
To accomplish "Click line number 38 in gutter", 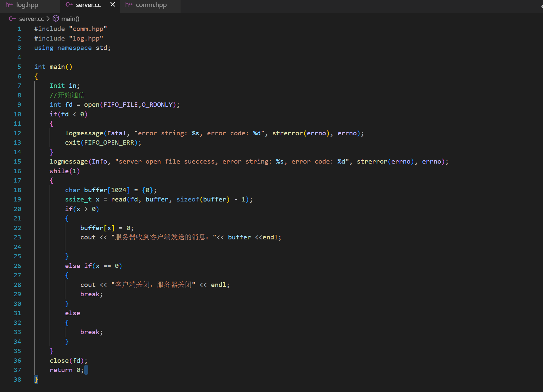I will [17, 380].
